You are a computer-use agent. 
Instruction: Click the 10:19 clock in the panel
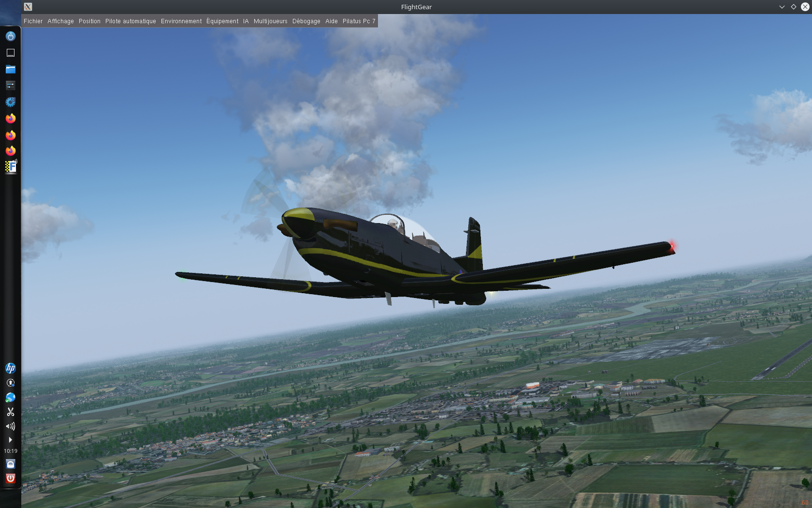(11, 451)
